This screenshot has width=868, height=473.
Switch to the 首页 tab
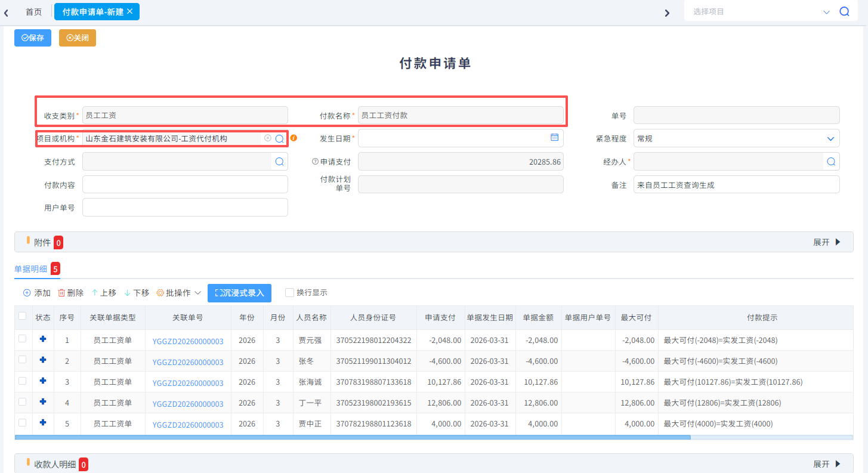pos(34,12)
